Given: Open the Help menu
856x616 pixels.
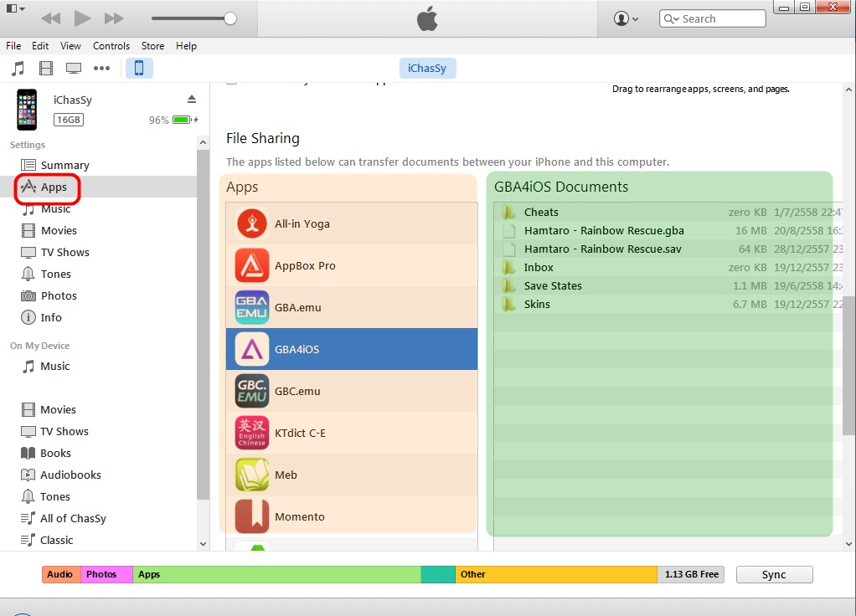Looking at the screenshot, I should [x=186, y=46].
